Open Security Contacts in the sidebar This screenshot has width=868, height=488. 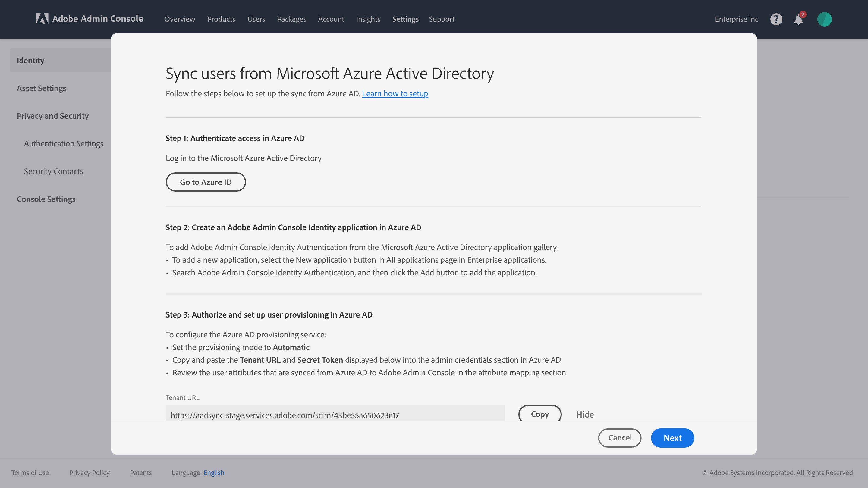pos(53,171)
